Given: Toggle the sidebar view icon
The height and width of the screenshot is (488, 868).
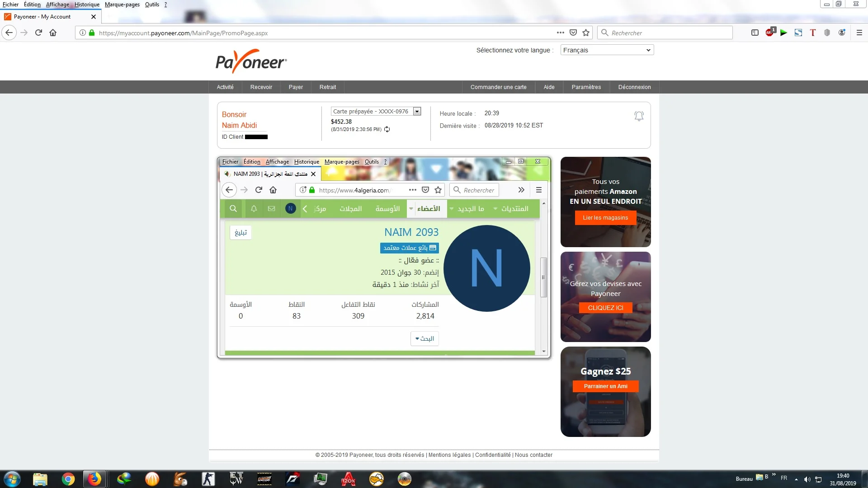Looking at the screenshot, I should [755, 33].
